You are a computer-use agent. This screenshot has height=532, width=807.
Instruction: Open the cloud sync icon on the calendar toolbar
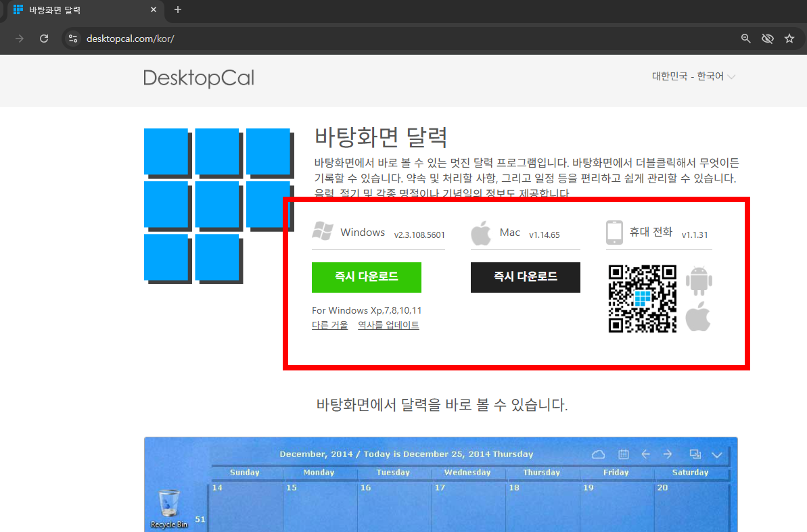point(598,454)
